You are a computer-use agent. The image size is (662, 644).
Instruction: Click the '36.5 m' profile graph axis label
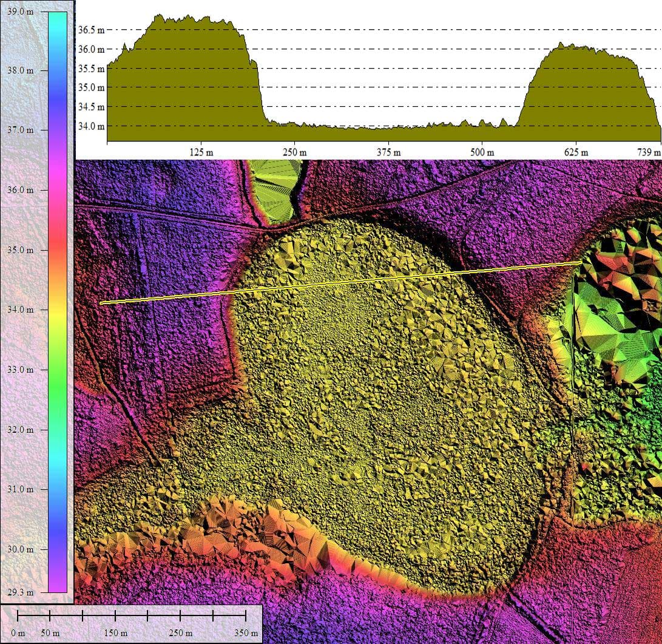pos(91,30)
